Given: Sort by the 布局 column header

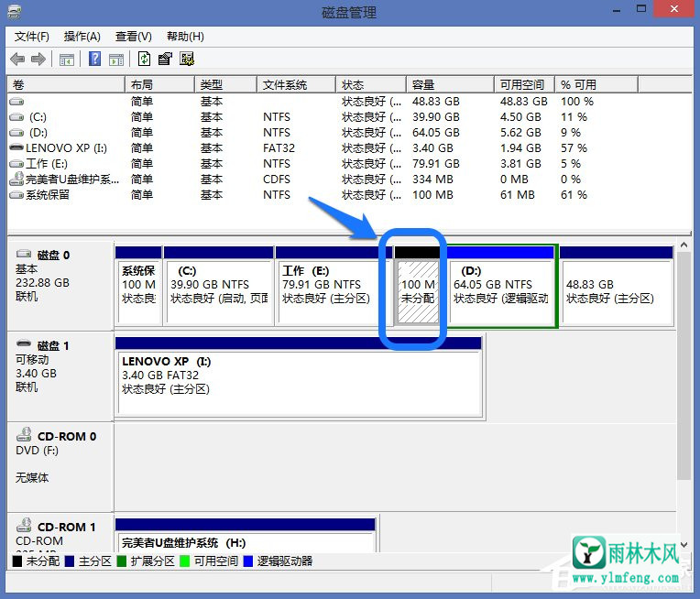Looking at the screenshot, I should coord(159,85).
